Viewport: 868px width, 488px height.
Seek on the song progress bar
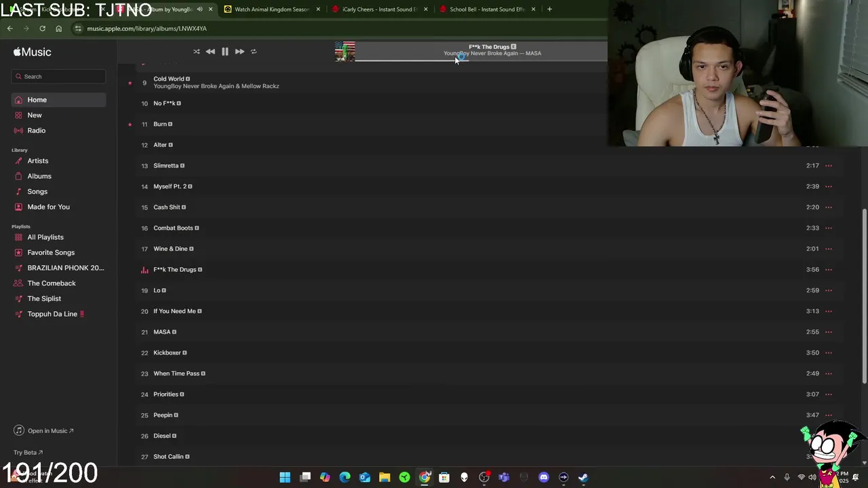(x=481, y=60)
